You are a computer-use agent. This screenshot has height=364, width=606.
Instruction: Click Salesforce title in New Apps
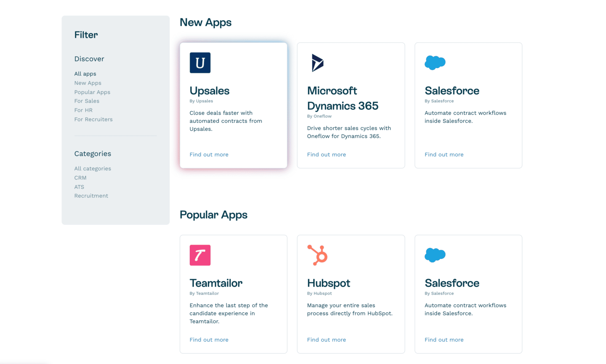point(452,91)
